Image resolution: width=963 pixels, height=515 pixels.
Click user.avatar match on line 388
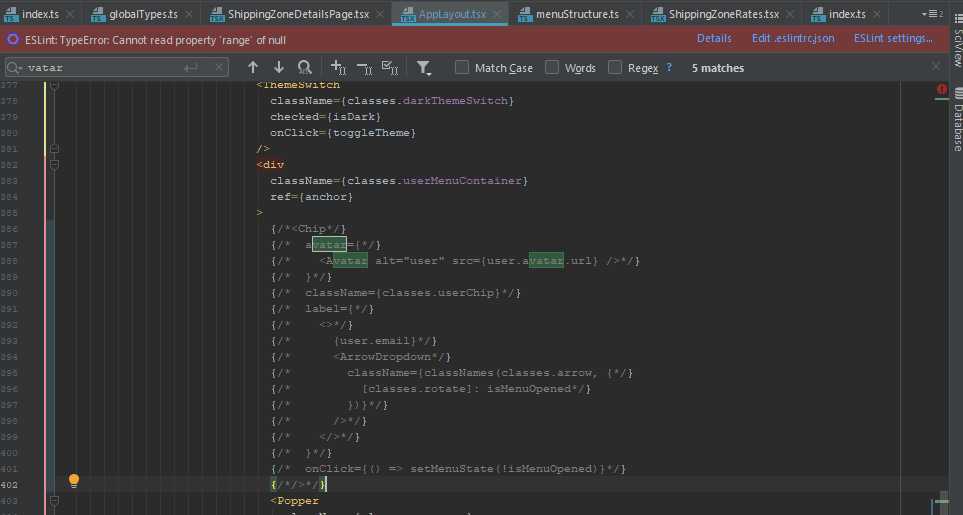pyautogui.click(x=546, y=261)
